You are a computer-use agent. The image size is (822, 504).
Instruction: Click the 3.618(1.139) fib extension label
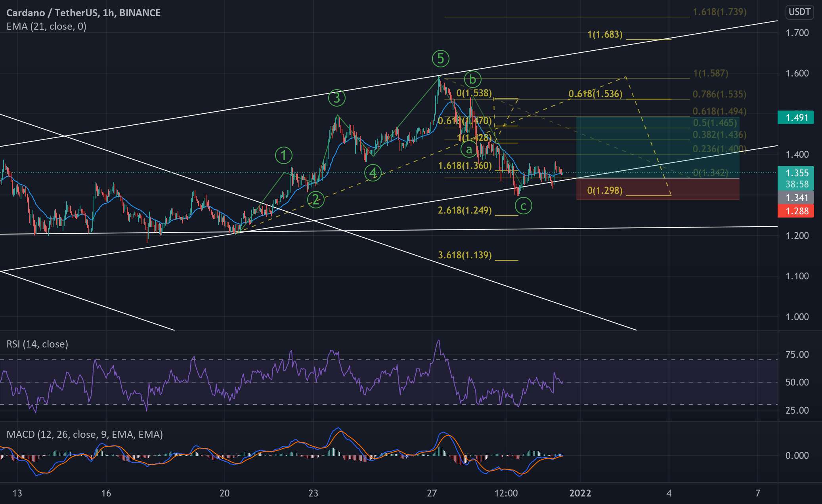coord(465,255)
